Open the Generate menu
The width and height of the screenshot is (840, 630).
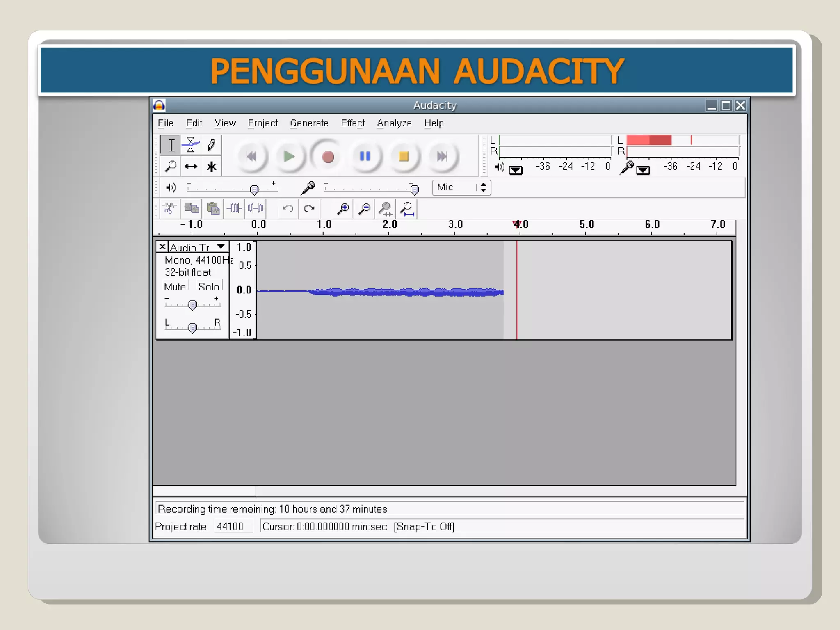point(309,123)
